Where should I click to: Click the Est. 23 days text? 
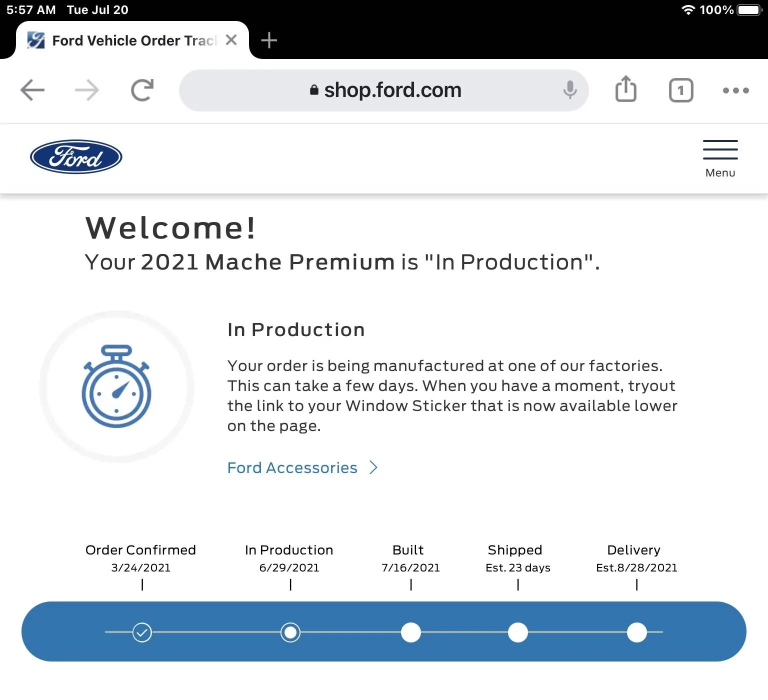[518, 567]
